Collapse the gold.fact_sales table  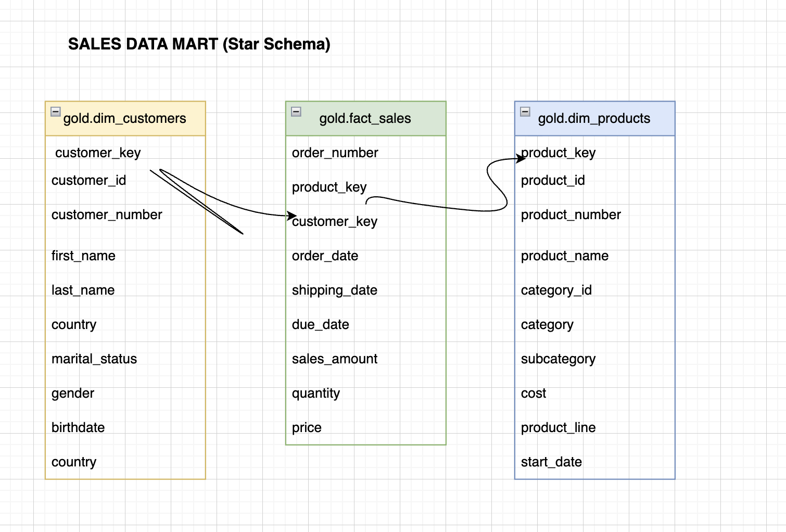(x=297, y=110)
